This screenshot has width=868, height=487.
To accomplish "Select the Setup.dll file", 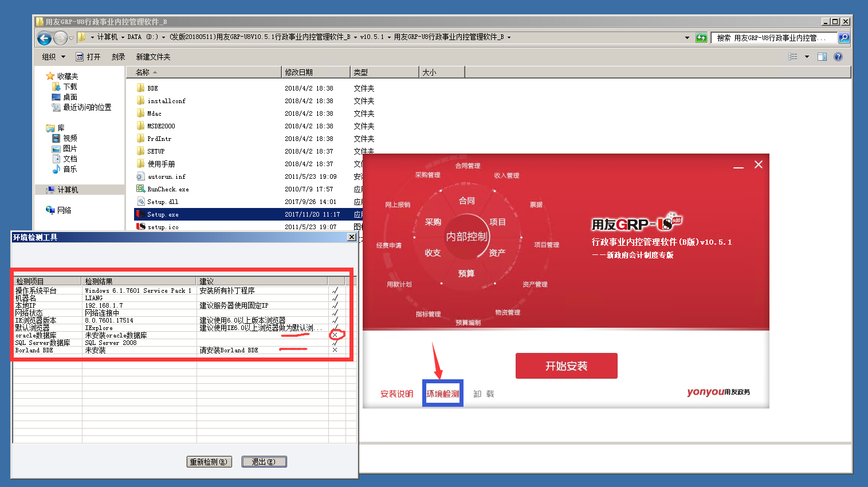I will [x=158, y=202].
